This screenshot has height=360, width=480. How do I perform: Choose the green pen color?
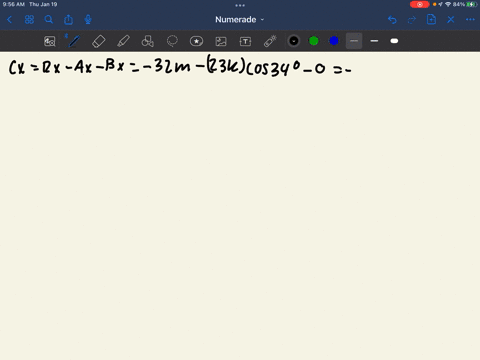tap(314, 41)
